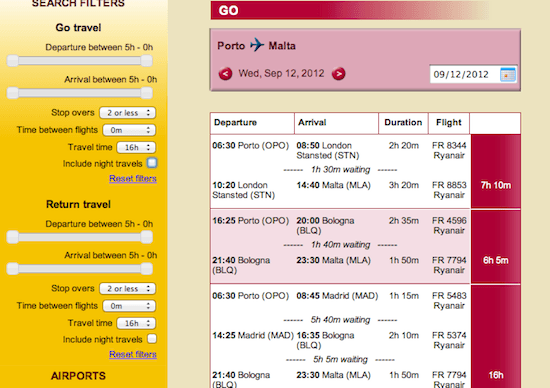The height and width of the screenshot is (388, 550).
Task: Click the Go travel Arrival slider right handle
Action: point(147,93)
